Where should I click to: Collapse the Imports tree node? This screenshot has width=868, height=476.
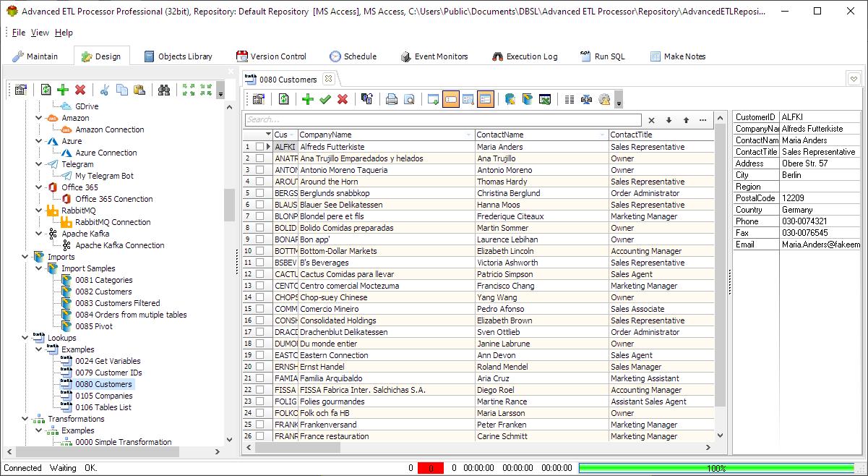25,257
